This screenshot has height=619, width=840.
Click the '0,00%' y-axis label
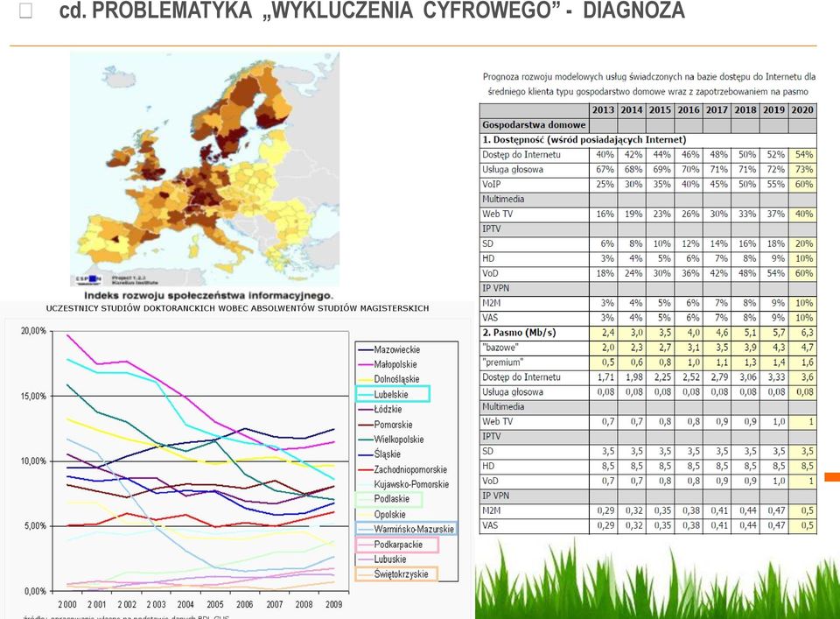click(35, 591)
